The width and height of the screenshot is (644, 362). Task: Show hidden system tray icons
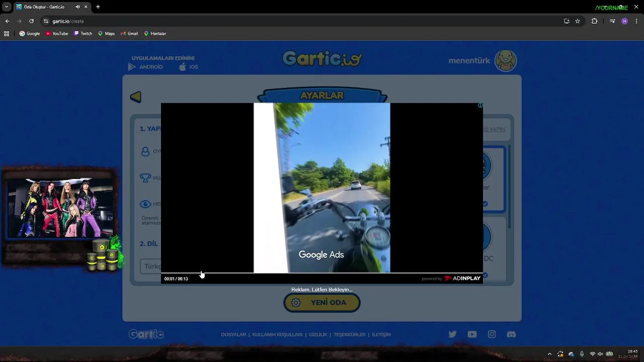tap(549, 354)
